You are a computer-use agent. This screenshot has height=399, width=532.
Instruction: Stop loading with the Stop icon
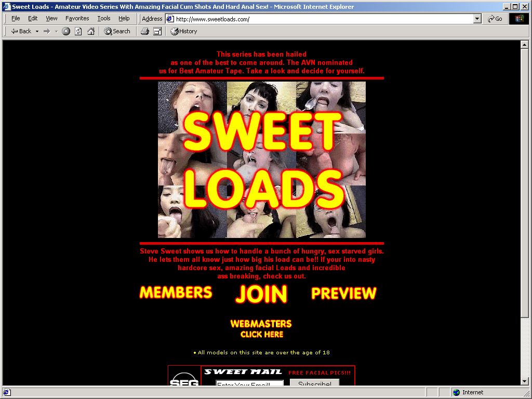pyautogui.click(x=66, y=31)
